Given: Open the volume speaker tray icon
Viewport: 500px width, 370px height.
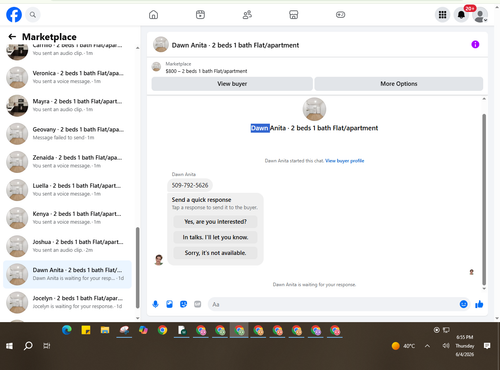Looking at the screenshot, I should pyautogui.click(x=446, y=346).
